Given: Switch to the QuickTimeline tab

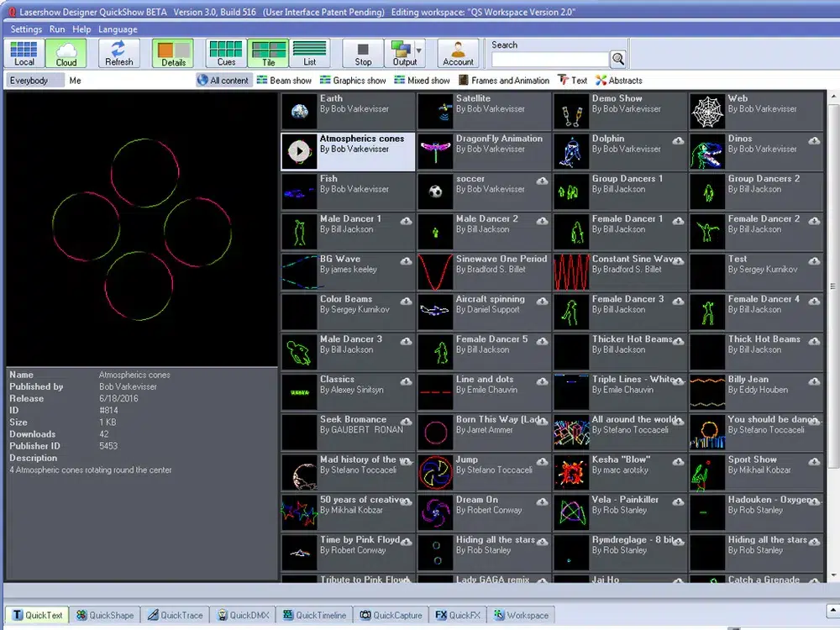Looking at the screenshot, I should 313,615.
